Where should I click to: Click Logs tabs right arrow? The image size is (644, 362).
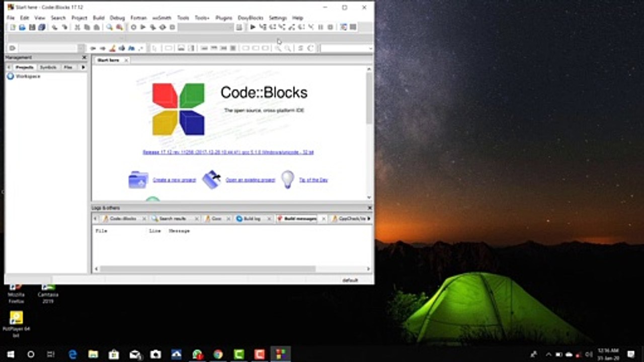(369, 219)
